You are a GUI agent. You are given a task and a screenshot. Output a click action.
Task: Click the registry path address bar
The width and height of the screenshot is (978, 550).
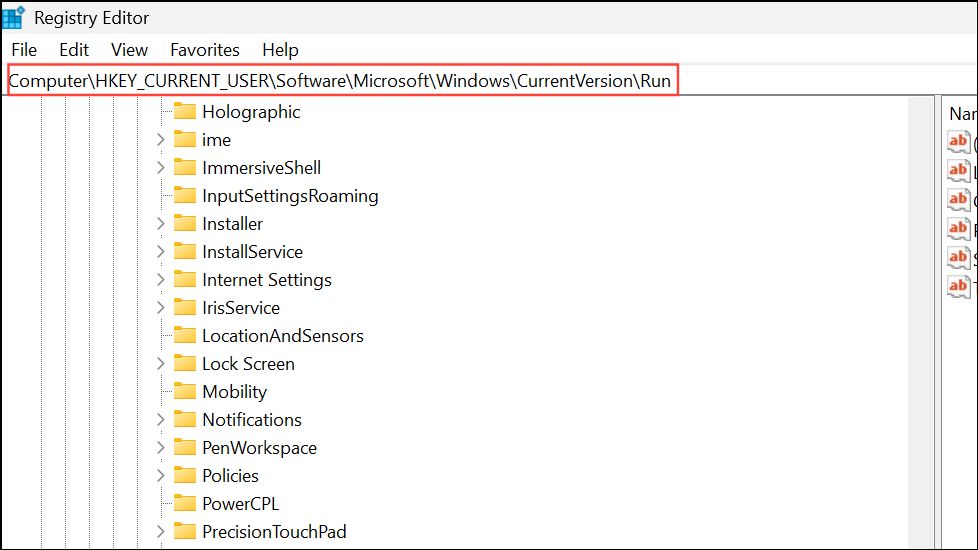click(x=340, y=81)
